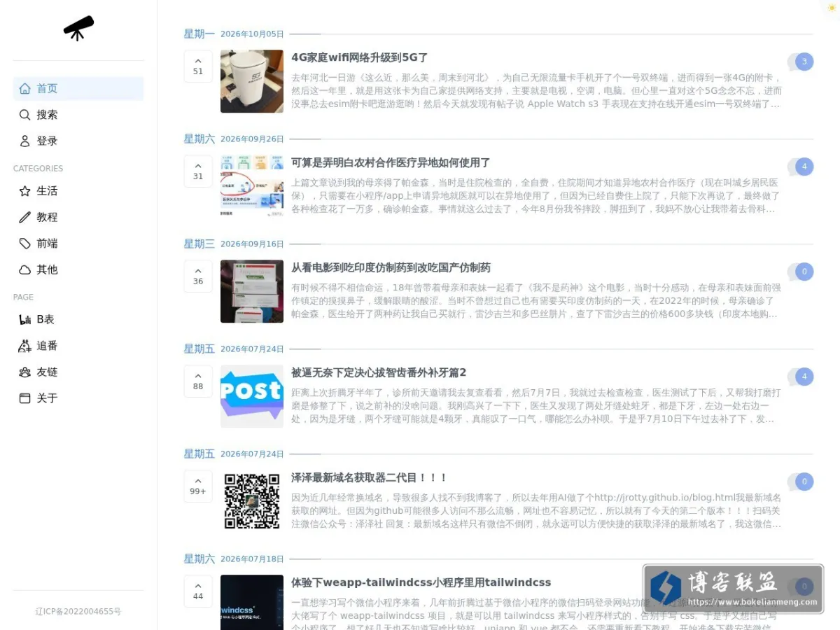
Task: Click the excerpt starting 距离上次折腾牙半年了
Action: (x=536, y=406)
